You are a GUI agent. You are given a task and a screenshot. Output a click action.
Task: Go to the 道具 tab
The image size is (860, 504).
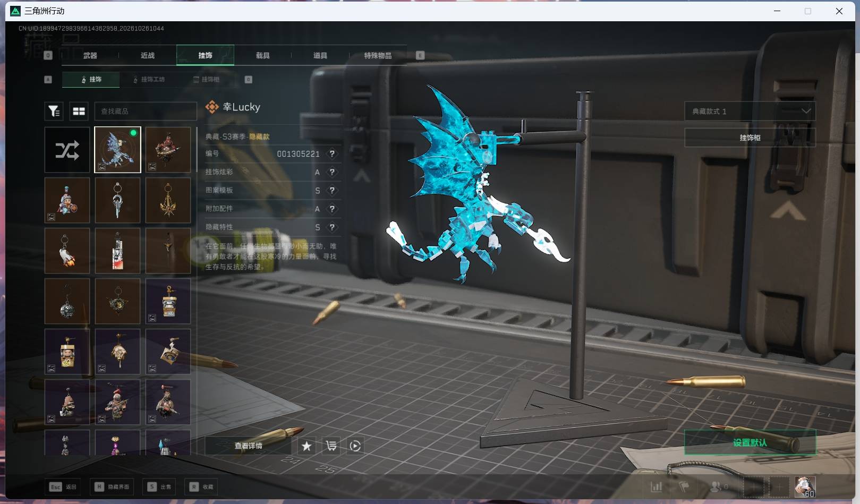(x=320, y=55)
